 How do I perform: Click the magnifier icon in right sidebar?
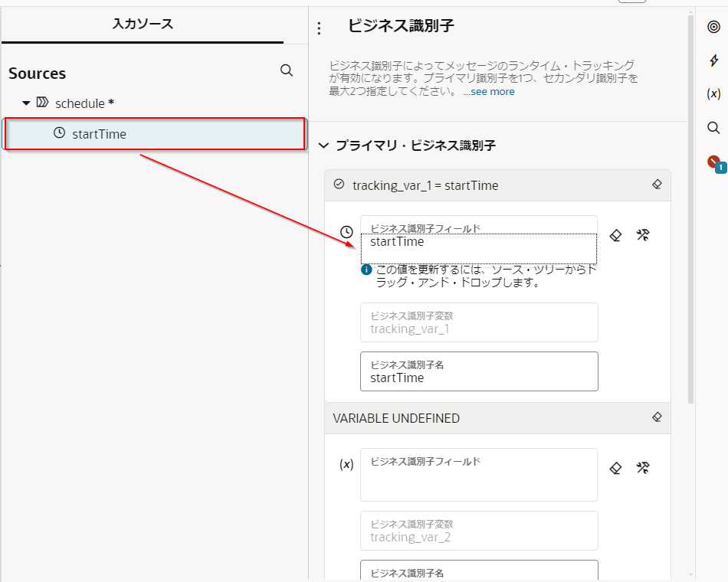tap(713, 127)
